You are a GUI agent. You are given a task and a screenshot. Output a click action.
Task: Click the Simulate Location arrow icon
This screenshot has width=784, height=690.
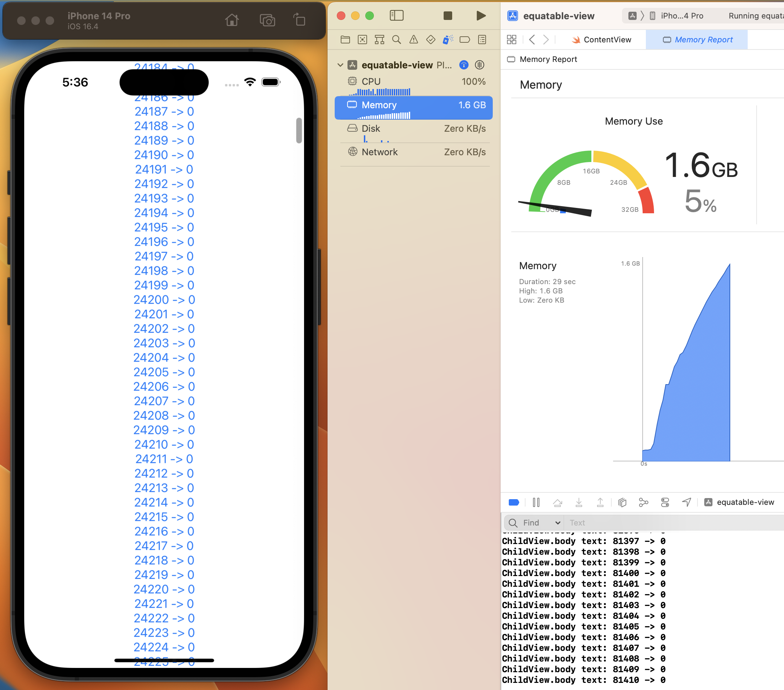pos(686,502)
